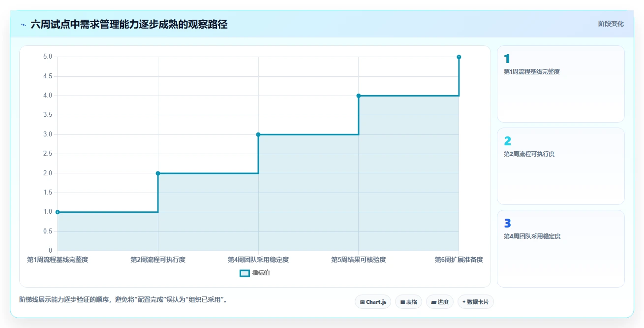Viewport: 644px width, 328px height.
Task: Click x-axis label 第5周结果可核验度
Action: pos(359,260)
